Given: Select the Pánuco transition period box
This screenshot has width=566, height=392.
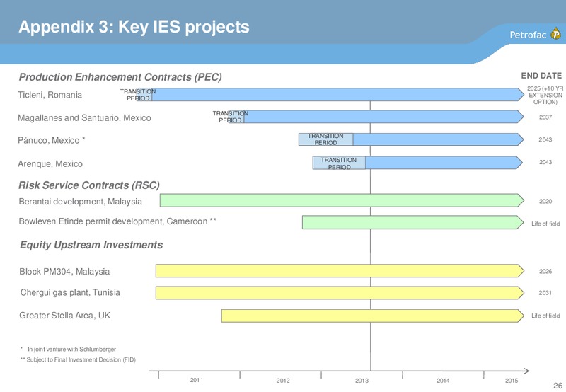Looking at the screenshot, I should point(325,139).
